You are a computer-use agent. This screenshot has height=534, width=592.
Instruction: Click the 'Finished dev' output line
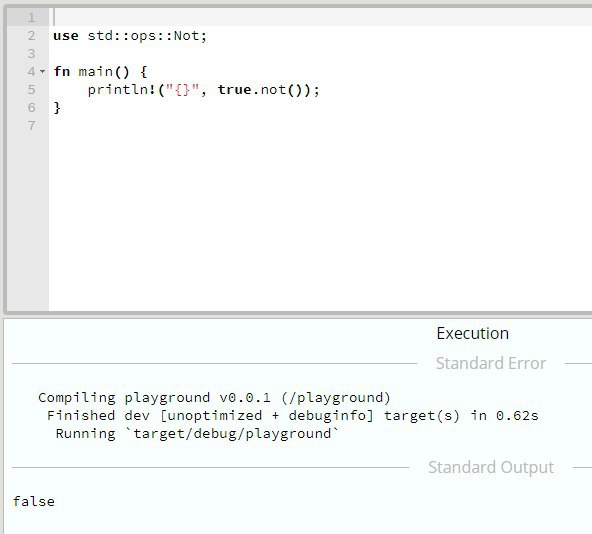[x=293, y=415]
